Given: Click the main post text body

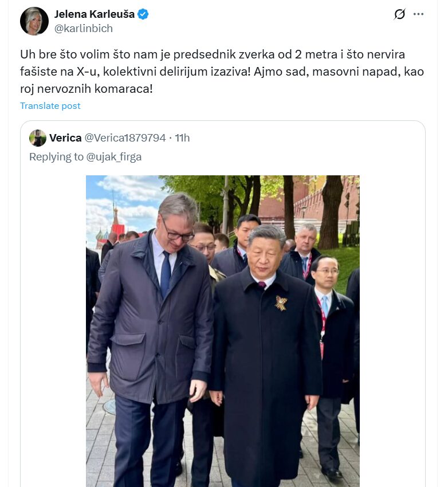Looking at the screenshot, I should coord(222,72).
